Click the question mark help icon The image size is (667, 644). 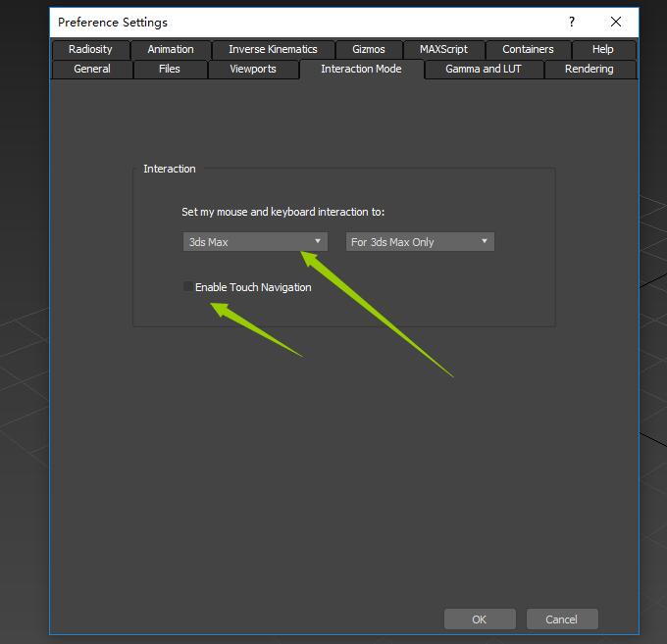pyautogui.click(x=572, y=22)
